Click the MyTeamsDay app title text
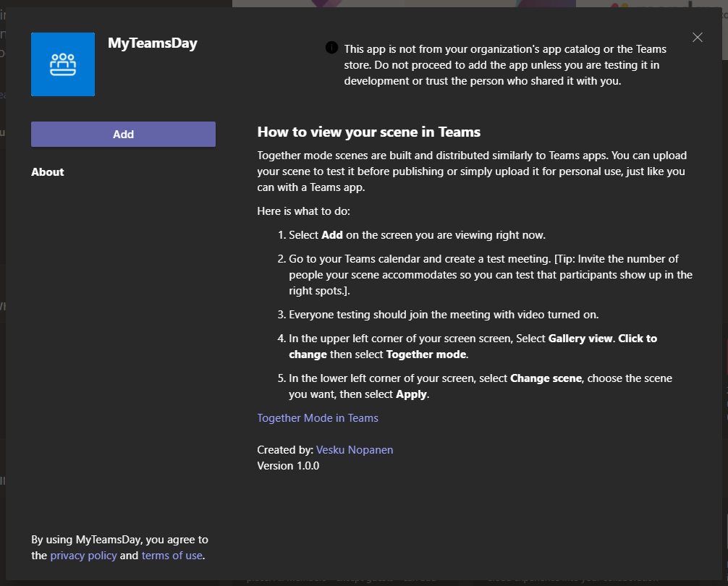This screenshot has height=586, width=728. (x=153, y=43)
